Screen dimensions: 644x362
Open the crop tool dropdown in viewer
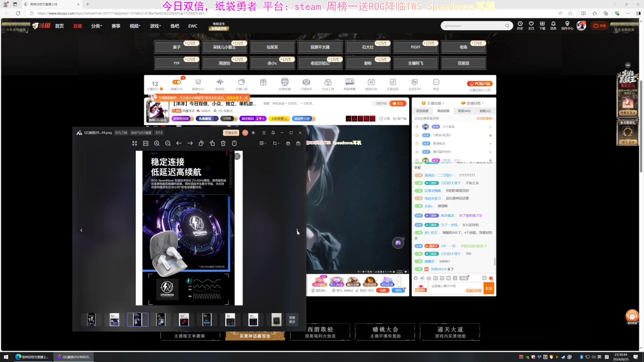[x=276, y=143]
